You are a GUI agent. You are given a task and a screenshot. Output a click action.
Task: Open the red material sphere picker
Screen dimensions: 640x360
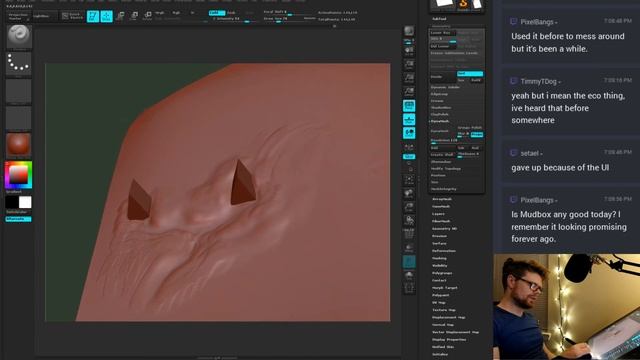pyautogui.click(x=18, y=145)
